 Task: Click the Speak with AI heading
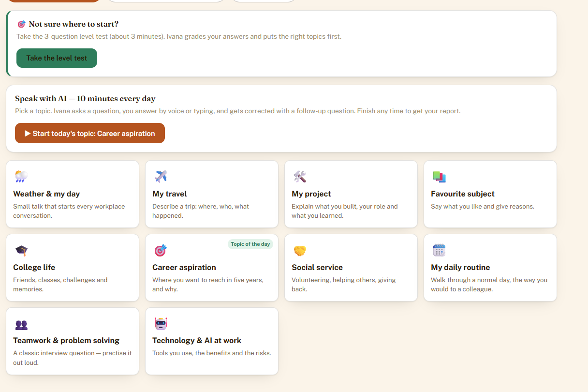pyautogui.click(x=85, y=99)
